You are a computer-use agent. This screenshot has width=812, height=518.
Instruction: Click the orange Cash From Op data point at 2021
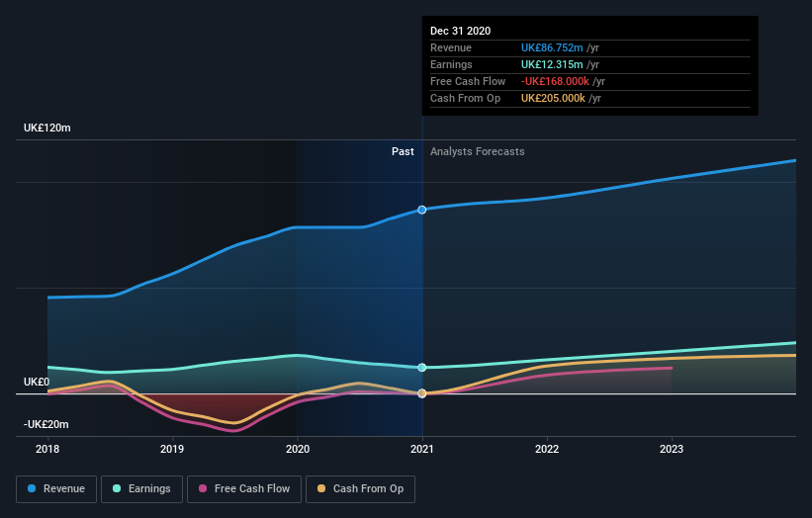pyautogui.click(x=422, y=393)
